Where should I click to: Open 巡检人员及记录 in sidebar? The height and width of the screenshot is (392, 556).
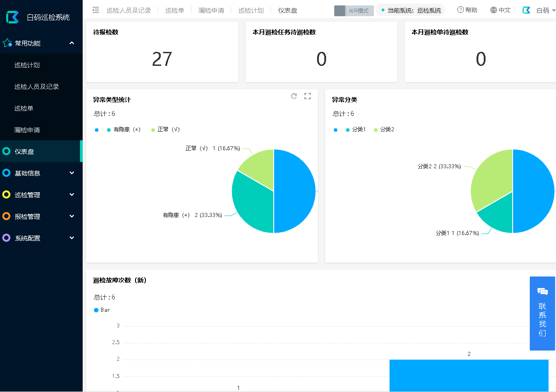(37, 87)
